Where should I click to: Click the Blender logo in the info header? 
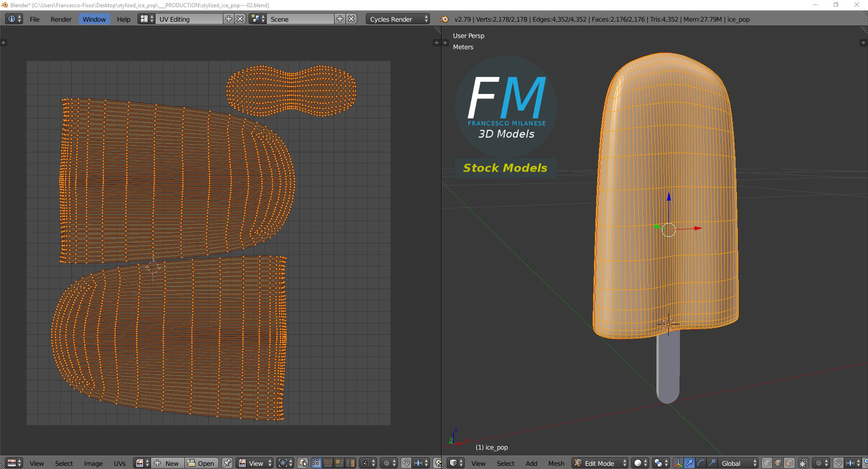coord(444,19)
